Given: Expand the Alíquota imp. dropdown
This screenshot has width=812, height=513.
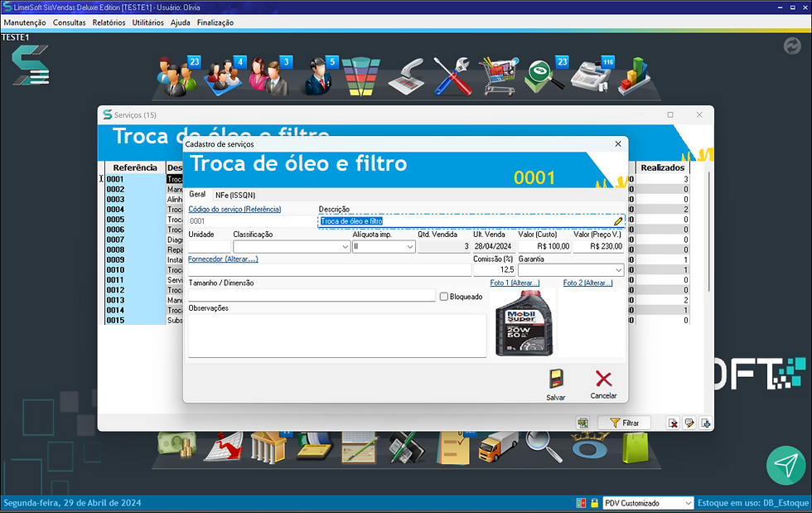Looking at the screenshot, I should point(409,247).
